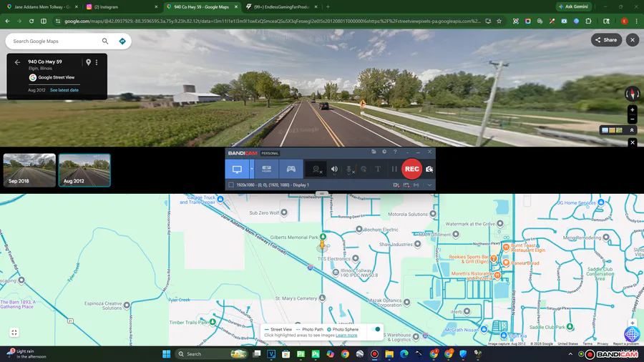This screenshot has height=362, width=644.
Task: Open Chrome extensions puzzle icon
Action: (x=588, y=21)
